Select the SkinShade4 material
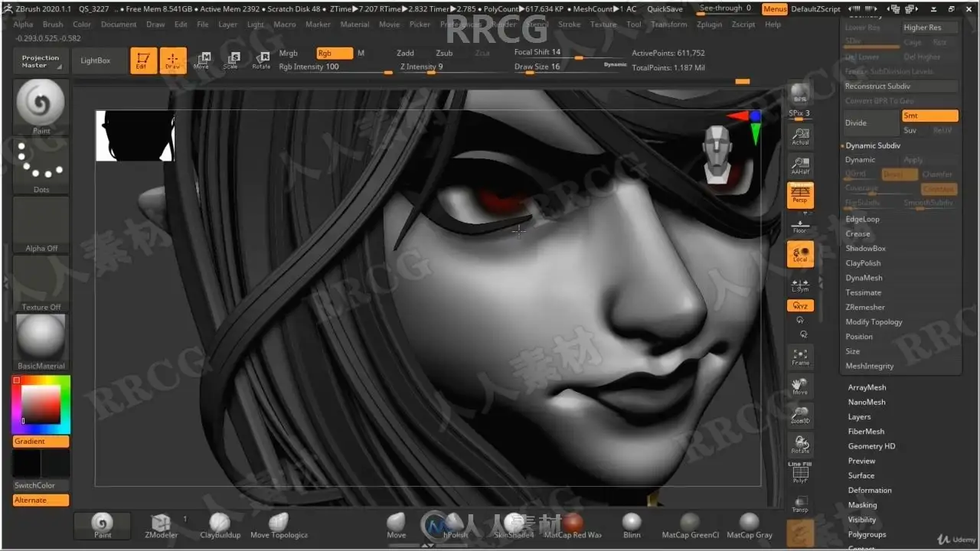Viewport: 980px width, 551px height. tap(514, 526)
